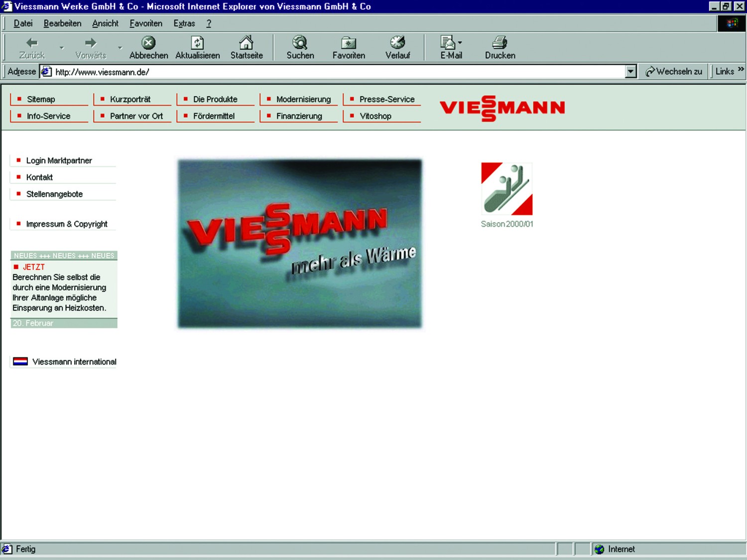The height and width of the screenshot is (560, 747).
Task: Show history with the Verlauf icon
Action: 397,43
